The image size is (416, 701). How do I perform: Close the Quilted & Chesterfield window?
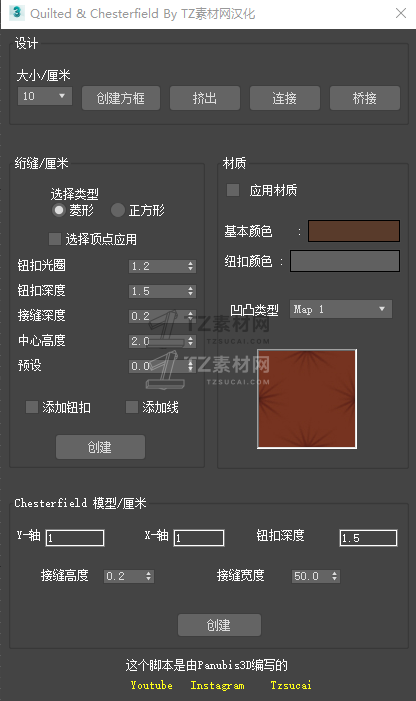(x=401, y=13)
